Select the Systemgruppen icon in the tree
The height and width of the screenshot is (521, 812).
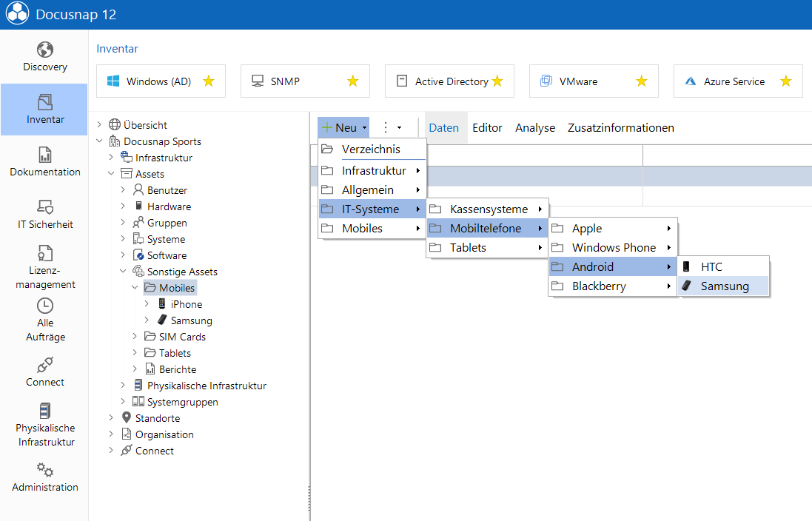click(x=138, y=401)
